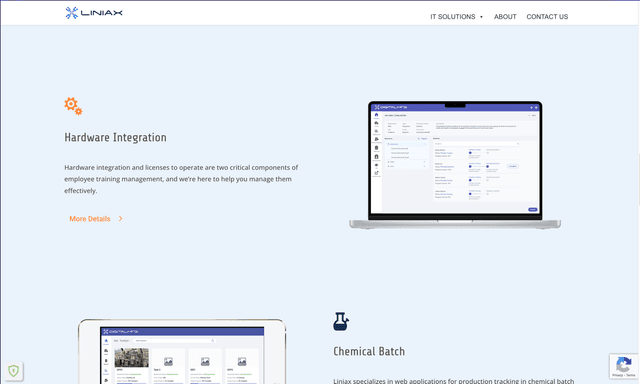Click the chemical flask icon
Viewport: 640px width, 384px height.
(341, 322)
